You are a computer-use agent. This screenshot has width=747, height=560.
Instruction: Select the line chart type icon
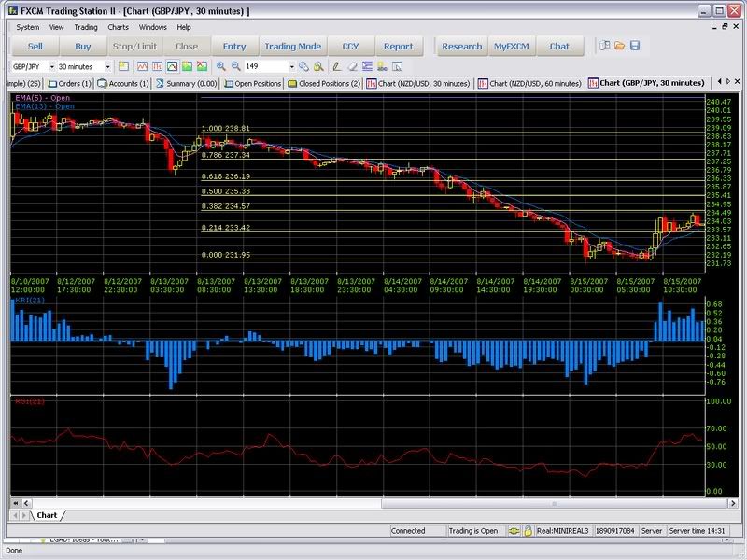[x=143, y=66]
